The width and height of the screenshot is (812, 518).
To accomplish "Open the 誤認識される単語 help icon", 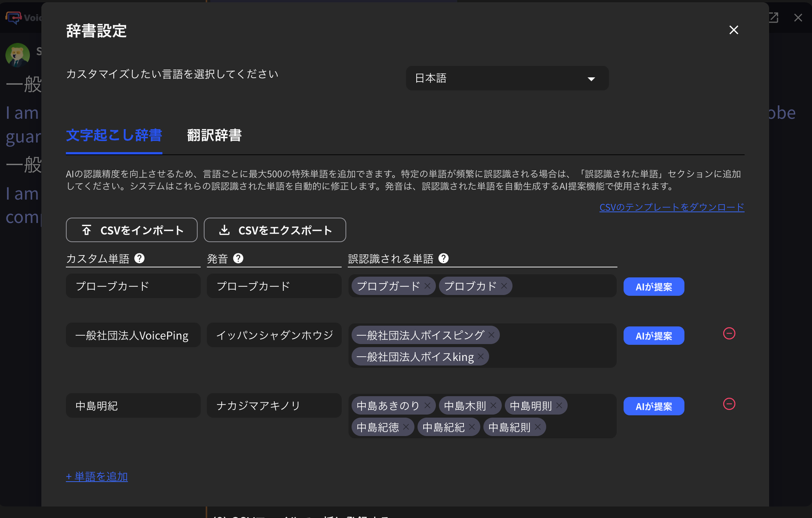I will [444, 259].
